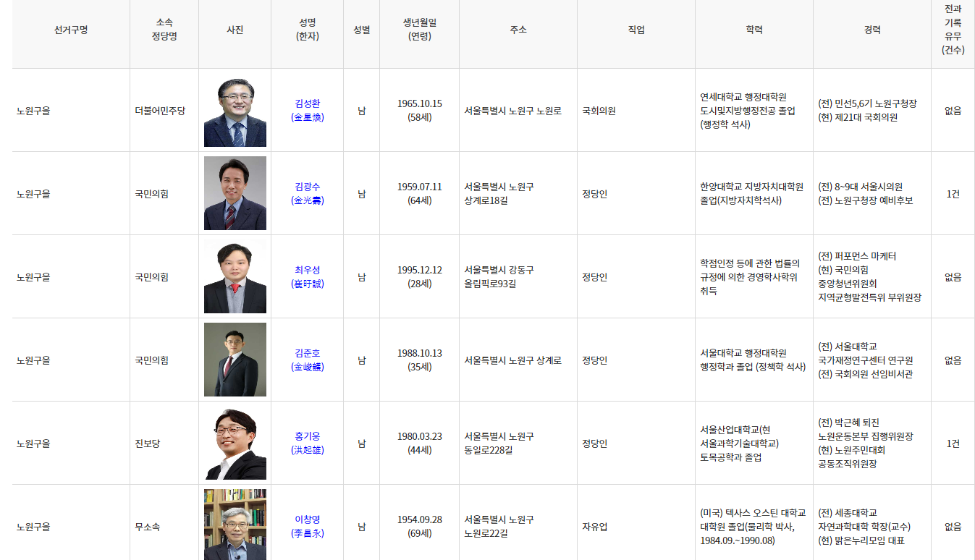Open candidate link 김광수

[x=307, y=193]
